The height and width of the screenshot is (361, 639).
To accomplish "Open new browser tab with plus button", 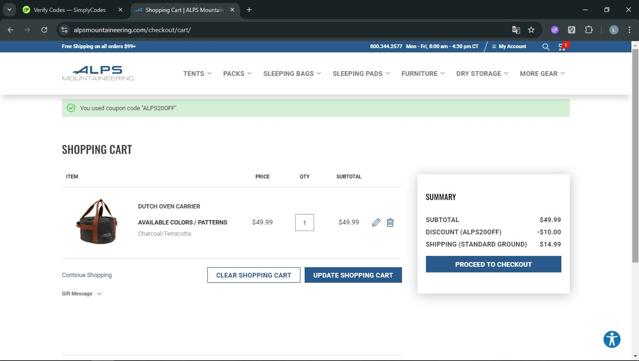I will click(x=249, y=10).
